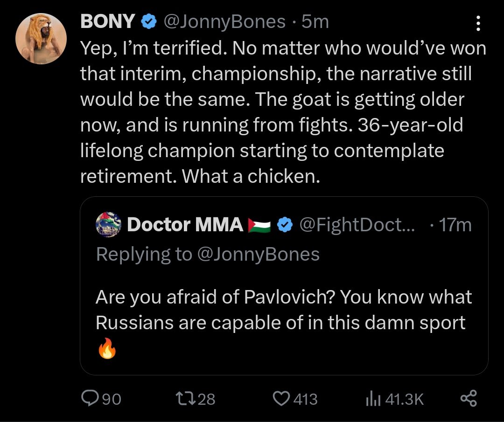Click the flag emoji beside Doctor MMA
The height and width of the screenshot is (422, 504).
[260, 225]
